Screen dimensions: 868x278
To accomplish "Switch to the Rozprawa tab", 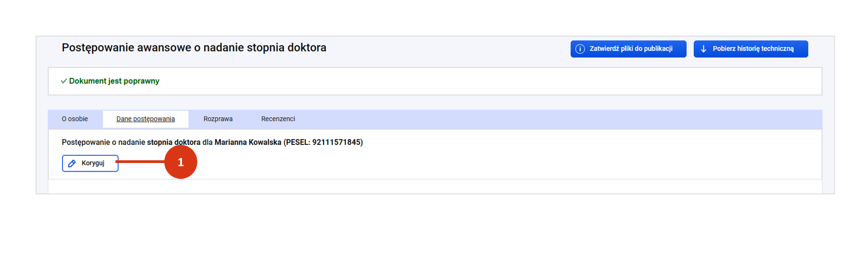I will click(218, 119).
